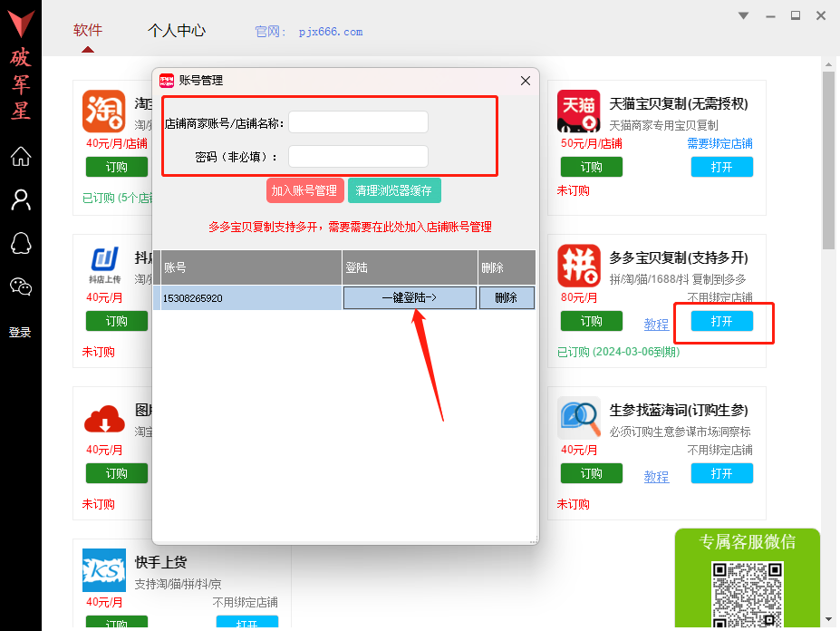Click the 已订购 (2024-03-06到期) status text
The height and width of the screenshot is (631, 840).
[618, 352]
